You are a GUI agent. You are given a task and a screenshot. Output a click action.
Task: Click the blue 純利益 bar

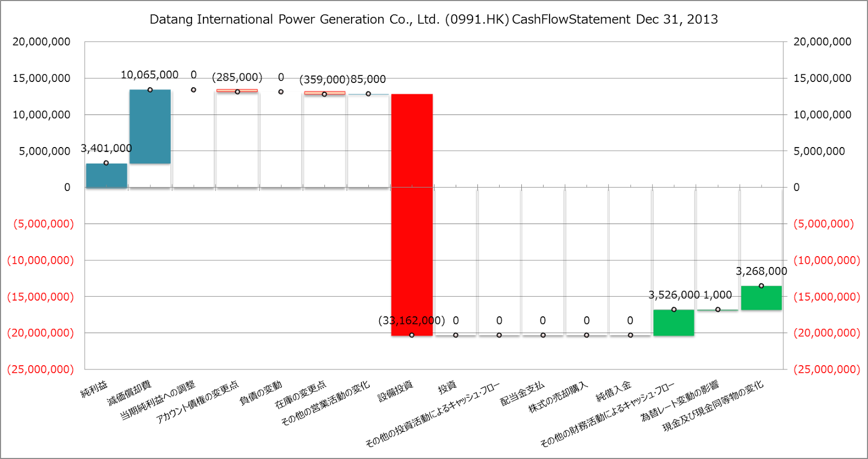tap(107, 175)
